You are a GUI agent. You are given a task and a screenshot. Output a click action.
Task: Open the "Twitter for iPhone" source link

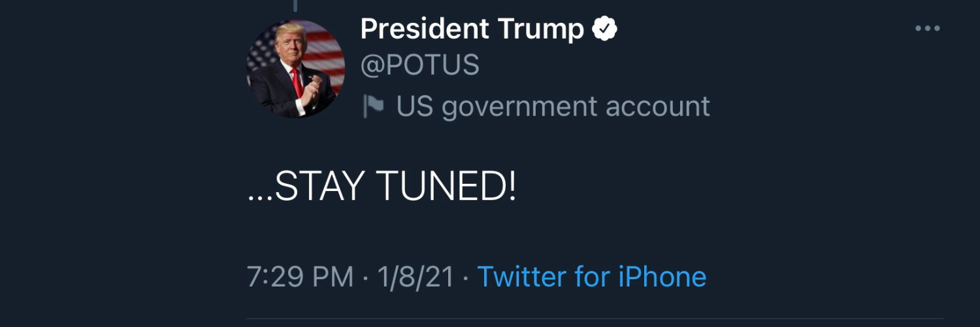coord(592,277)
